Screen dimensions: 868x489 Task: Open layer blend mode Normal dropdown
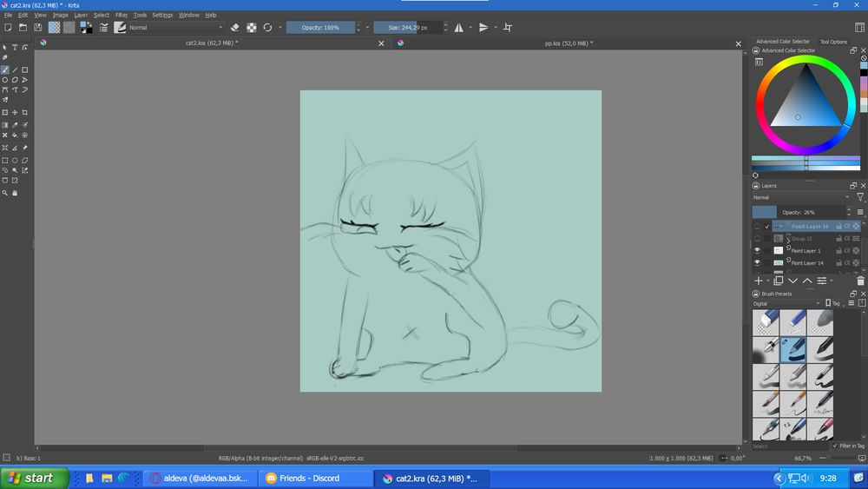pyautogui.click(x=800, y=197)
